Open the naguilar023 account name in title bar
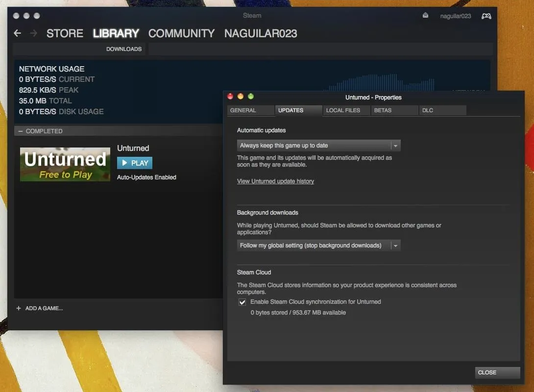534x392 pixels. (455, 16)
